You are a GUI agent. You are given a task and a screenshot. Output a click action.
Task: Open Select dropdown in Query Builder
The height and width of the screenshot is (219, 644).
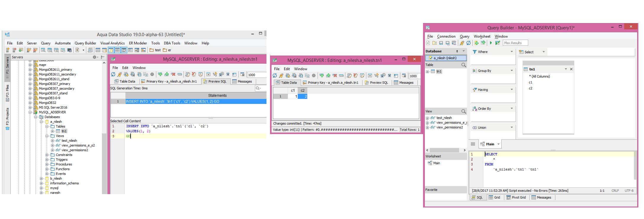pyautogui.click(x=544, y=52)
